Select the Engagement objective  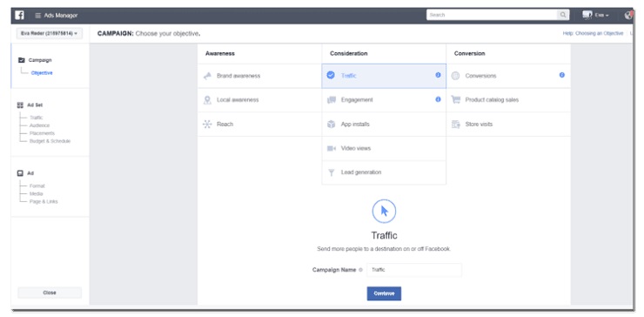tap(384, 100)
